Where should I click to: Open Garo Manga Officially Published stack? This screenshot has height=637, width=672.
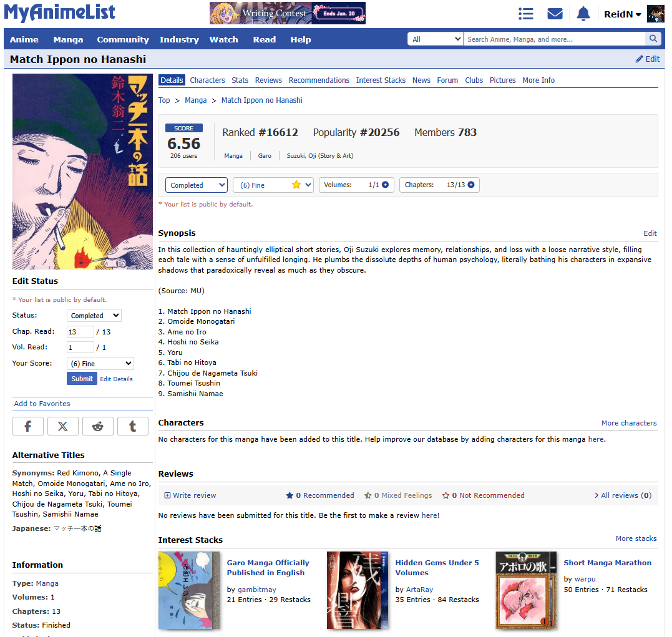268,568
